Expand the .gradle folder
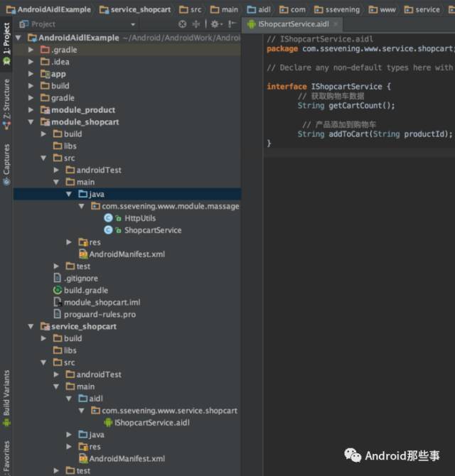The width and height of the screenshot is (455, 476). pyautogui.click(x=31, y=50)
